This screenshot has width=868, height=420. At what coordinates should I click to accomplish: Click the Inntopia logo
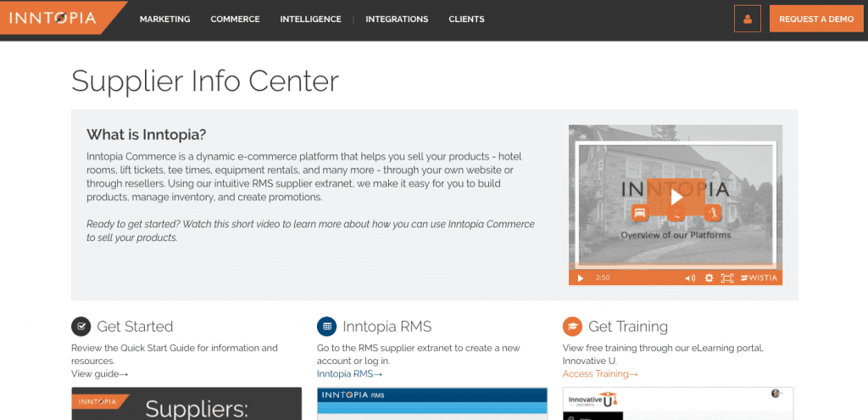pos(53,19)
